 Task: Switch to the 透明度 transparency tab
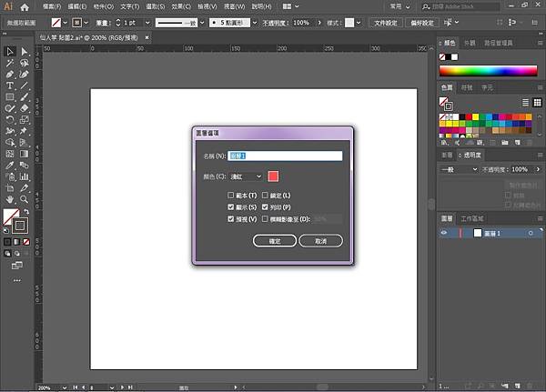pyautogui.click(x=472, y=156)
